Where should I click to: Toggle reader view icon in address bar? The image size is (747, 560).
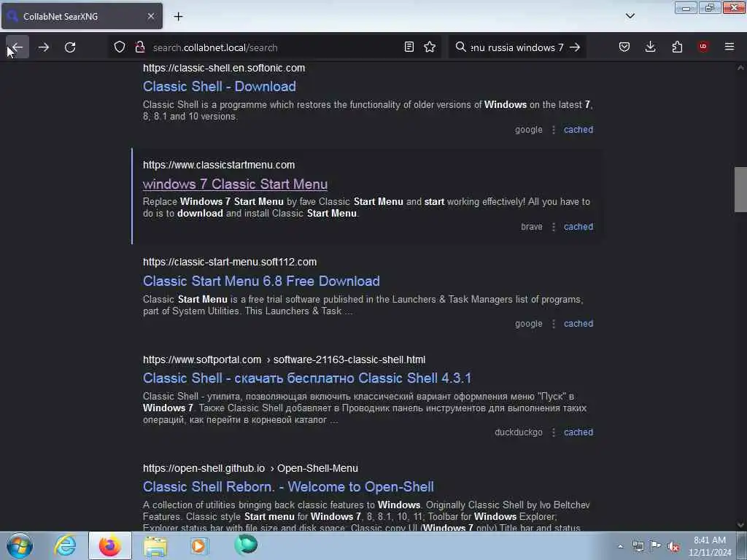pos(409,47)
